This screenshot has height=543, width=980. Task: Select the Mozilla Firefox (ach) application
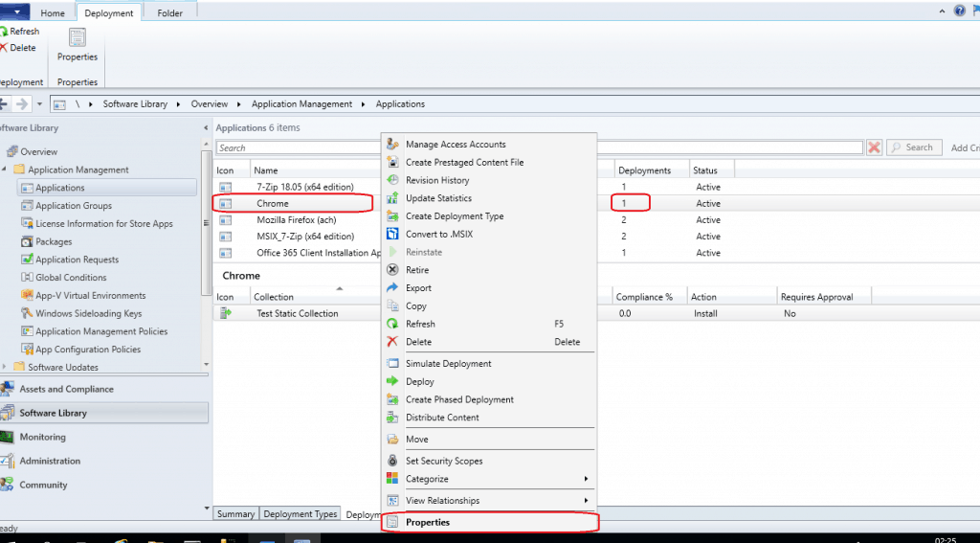pyautogui.click(x=298, y=220)
